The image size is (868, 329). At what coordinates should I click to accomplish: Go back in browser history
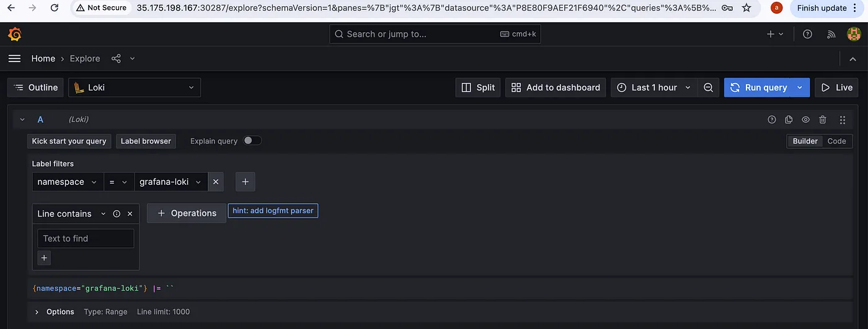[x=11, y=8]
